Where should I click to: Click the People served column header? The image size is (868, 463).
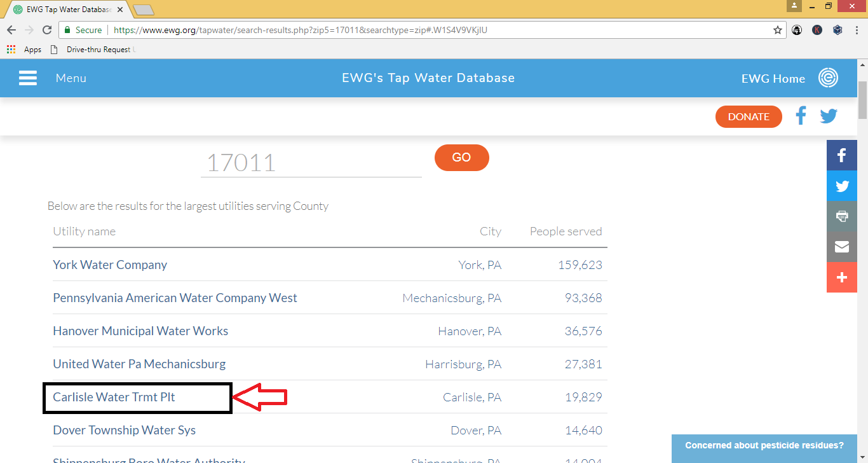[x=566, y=231]
